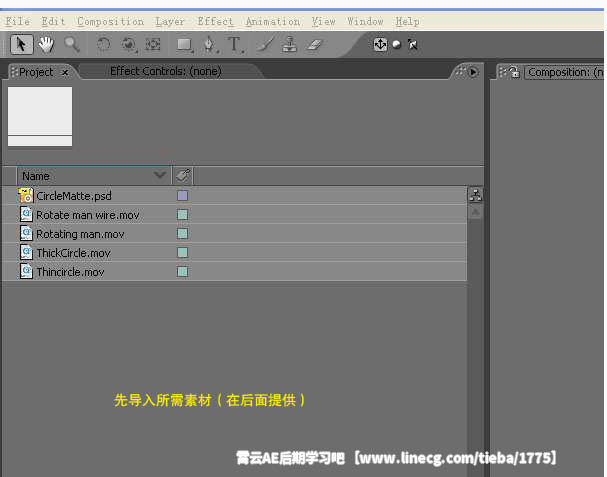607x477 pixels.
Task: Select the Pan Behind tool
Action: pyautogui.click(x=153, y=45)
